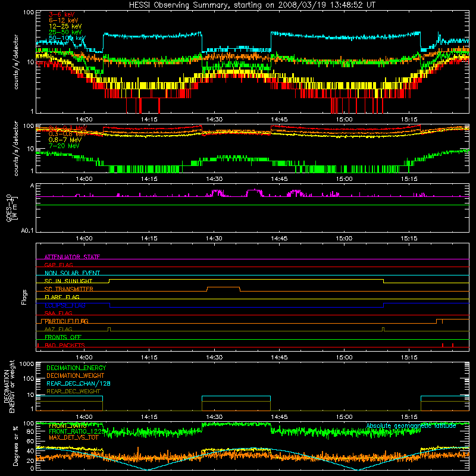Image resolution: width=476 pixels, height=476 pixels.
Task: Click the 14:30 tick under the flags panel
Action: (x=214, y=358)
